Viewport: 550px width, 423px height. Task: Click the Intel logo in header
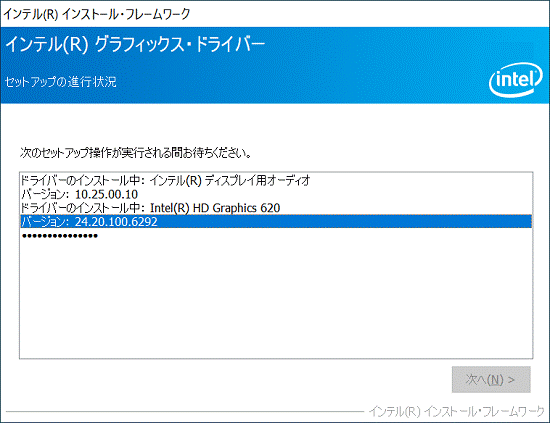tap(516, 80)
